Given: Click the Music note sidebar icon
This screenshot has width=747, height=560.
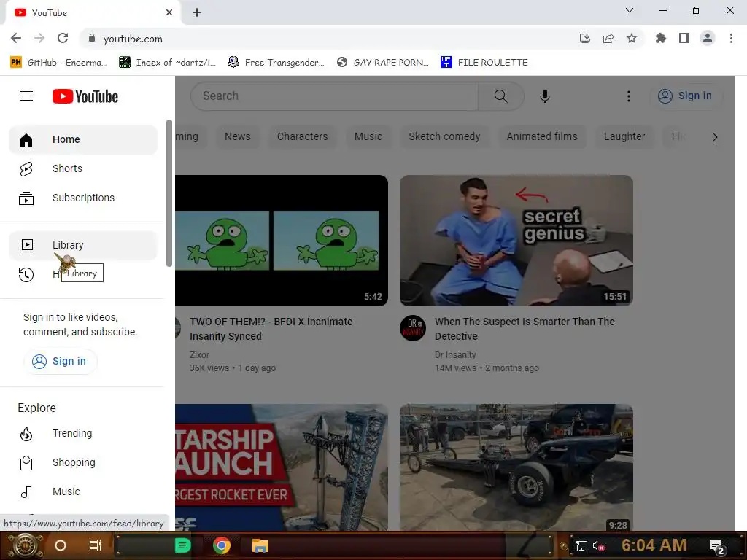Looking at the screenshot, I should point(26,492).
